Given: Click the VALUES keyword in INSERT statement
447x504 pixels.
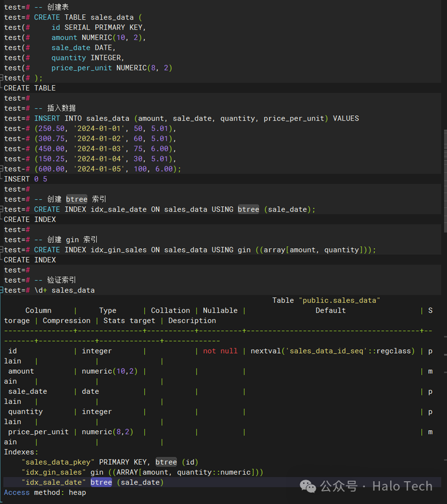Looking at the screenshot, I should click(x=346, y=118).
